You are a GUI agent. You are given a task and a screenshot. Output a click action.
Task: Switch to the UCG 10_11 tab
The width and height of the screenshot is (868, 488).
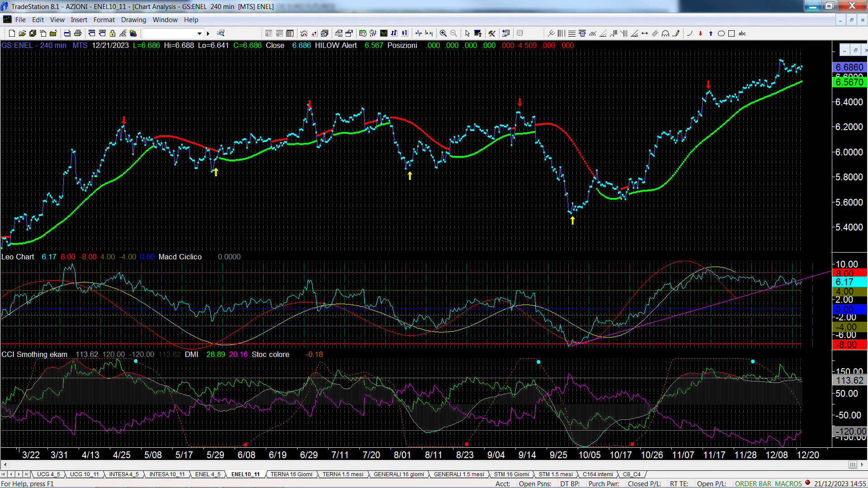84,474
